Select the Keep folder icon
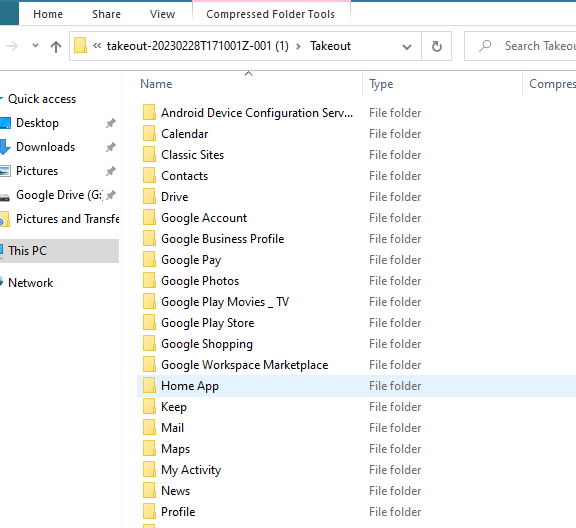The height and width of the screenshot is (528, 576). pyautogui.click(x=149, y=406)
